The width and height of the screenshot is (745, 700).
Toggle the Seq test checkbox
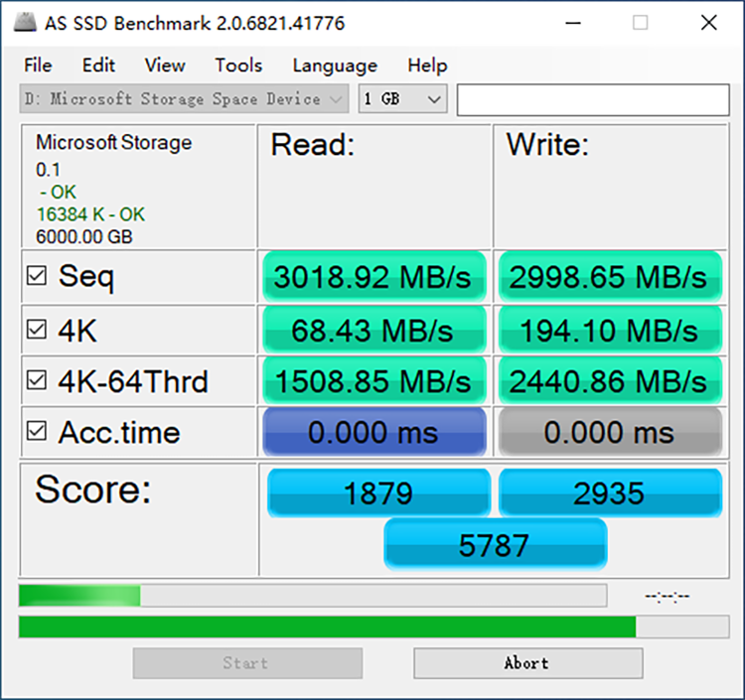point(37,275)
